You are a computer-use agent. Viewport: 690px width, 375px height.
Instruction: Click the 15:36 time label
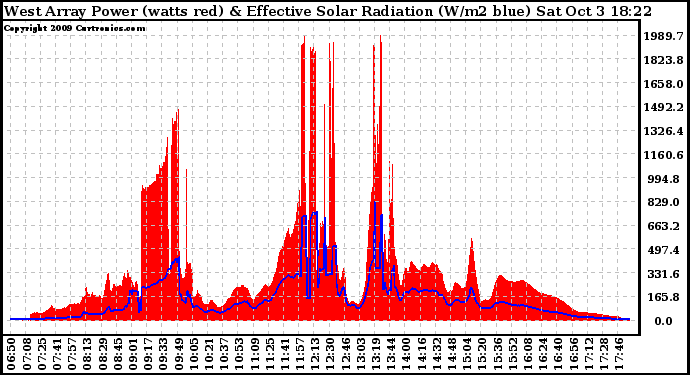(x=498, y=353)
